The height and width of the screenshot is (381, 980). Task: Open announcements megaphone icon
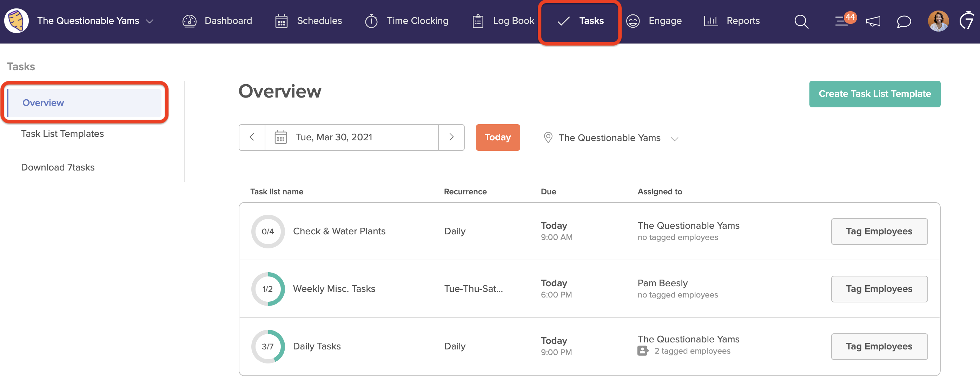(873, 21)
